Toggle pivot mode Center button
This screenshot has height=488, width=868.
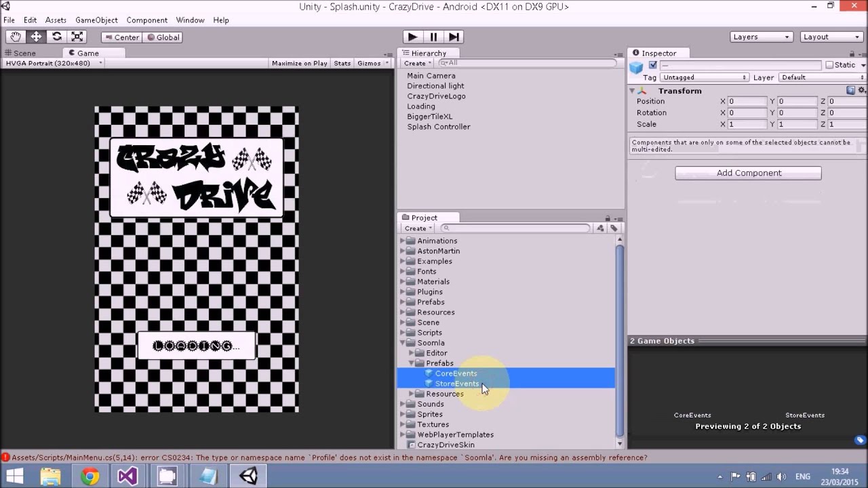tap(121, 37)
